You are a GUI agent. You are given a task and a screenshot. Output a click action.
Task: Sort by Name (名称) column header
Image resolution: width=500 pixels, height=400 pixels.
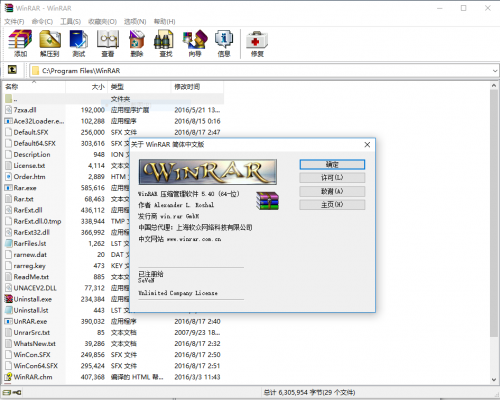[34, 87]
